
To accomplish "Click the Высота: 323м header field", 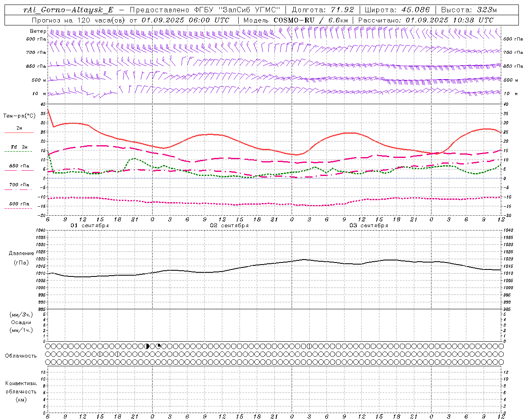I will [x=469, y=10].
